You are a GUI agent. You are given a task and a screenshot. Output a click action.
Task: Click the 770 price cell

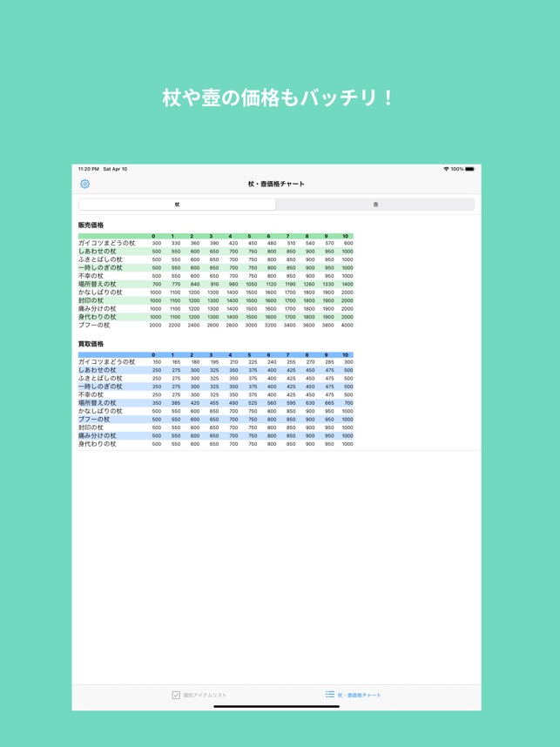(176, 285)
